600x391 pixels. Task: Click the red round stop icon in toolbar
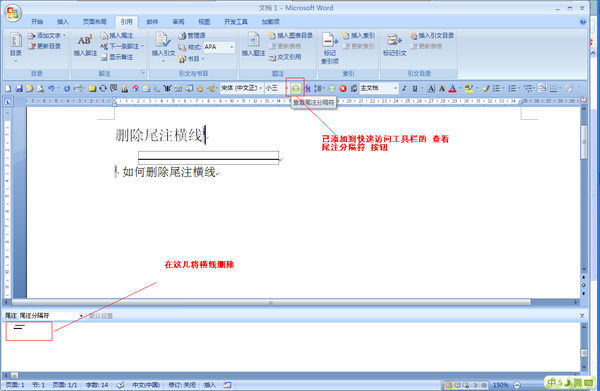pos(343,88)
